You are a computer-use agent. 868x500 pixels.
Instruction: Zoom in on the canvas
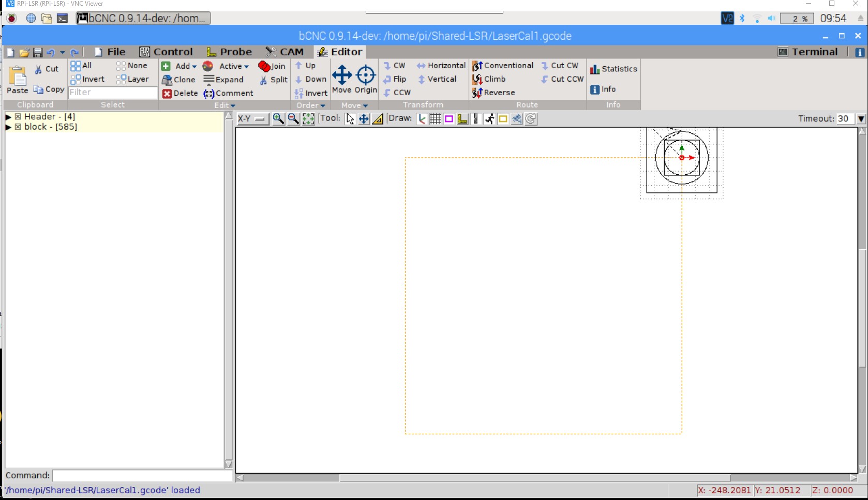(278, 119)
